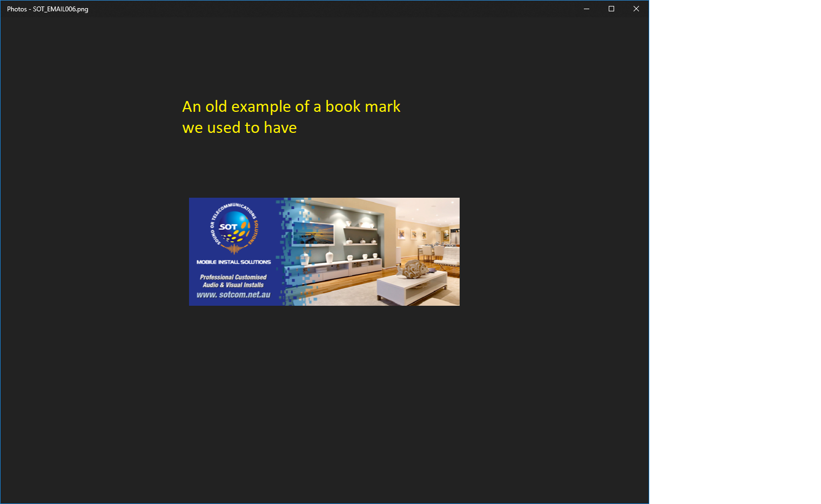
Task: Click the Professional Customised text line
Action: point(233,277)
